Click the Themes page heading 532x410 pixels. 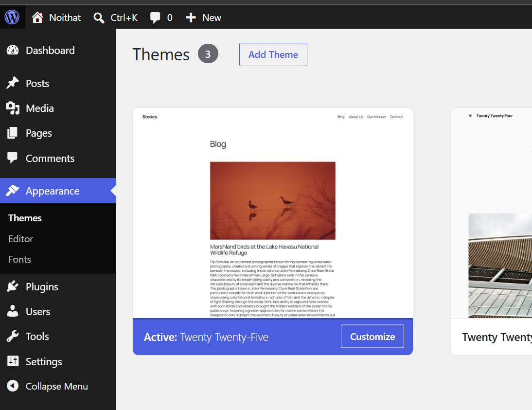pos(161,54)
